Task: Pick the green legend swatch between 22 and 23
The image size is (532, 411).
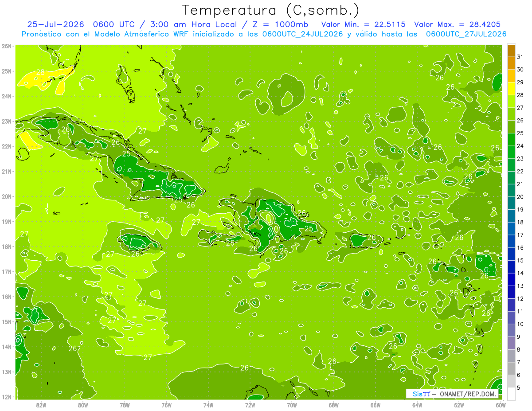Action: point(512,165)
